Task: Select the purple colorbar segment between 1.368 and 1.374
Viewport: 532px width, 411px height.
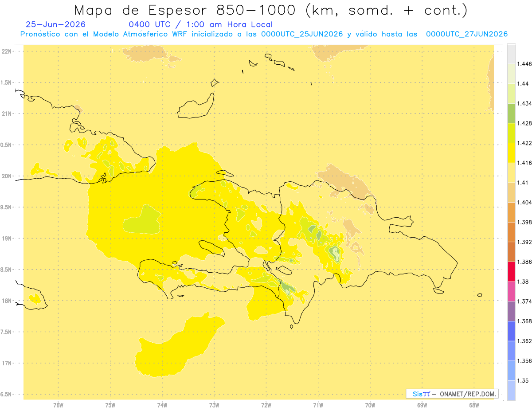Action: pos(511,311)
